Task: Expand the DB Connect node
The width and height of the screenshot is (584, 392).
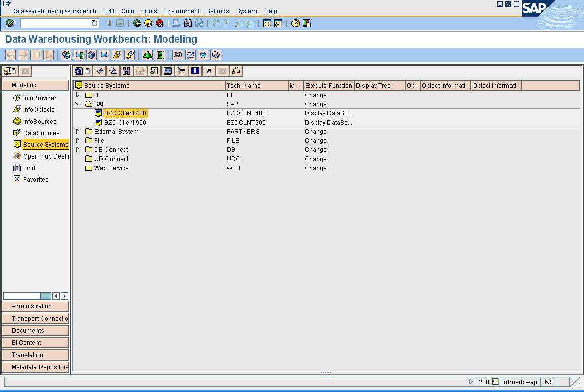Action: click(x=77, y=149)
